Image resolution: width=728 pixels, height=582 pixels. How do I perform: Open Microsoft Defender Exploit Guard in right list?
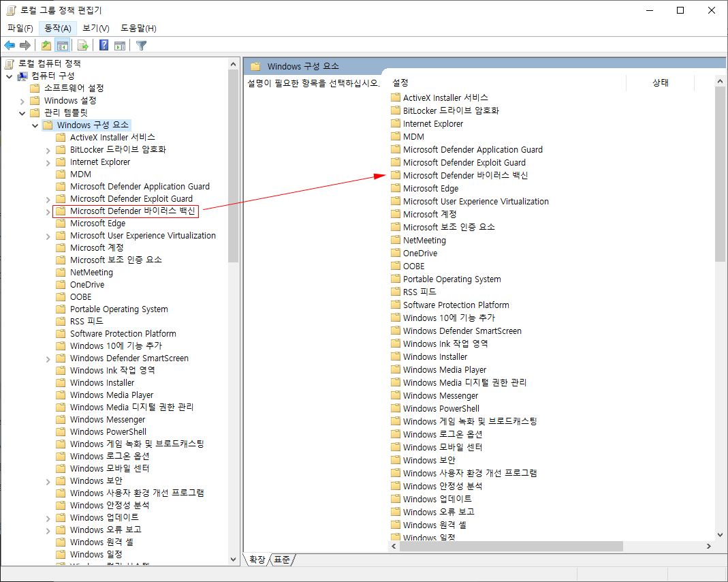pos(464,163)
